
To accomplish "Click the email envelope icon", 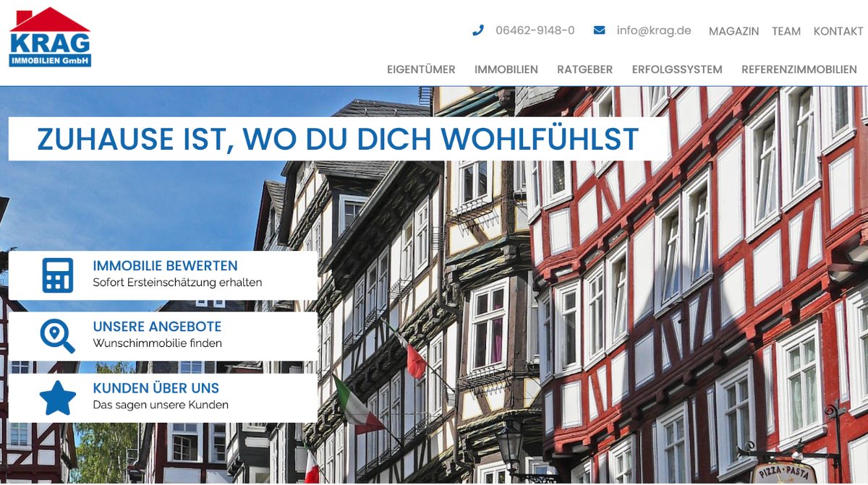I will [599, 30].
